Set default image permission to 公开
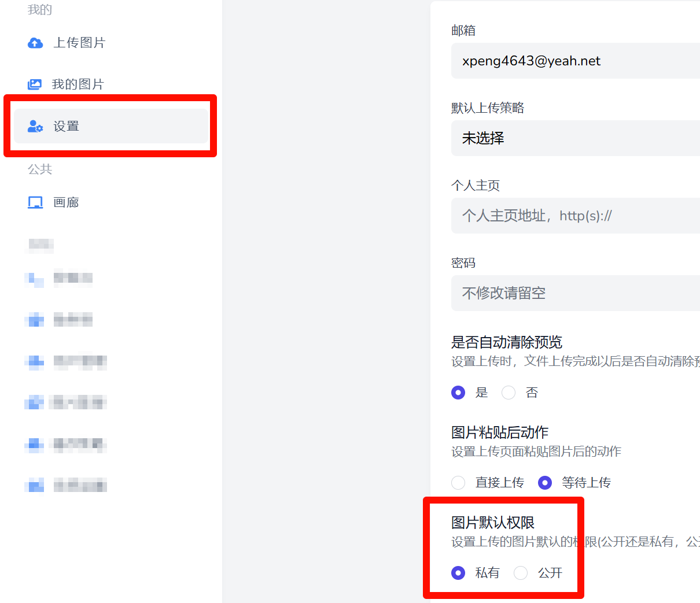 click(x=521, y=572)
